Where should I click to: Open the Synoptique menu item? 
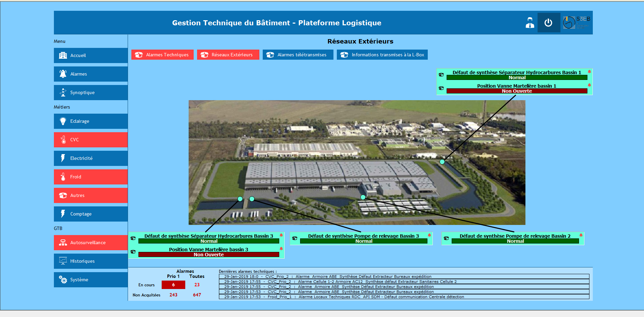pyautogui.click(x=91, y=92)
